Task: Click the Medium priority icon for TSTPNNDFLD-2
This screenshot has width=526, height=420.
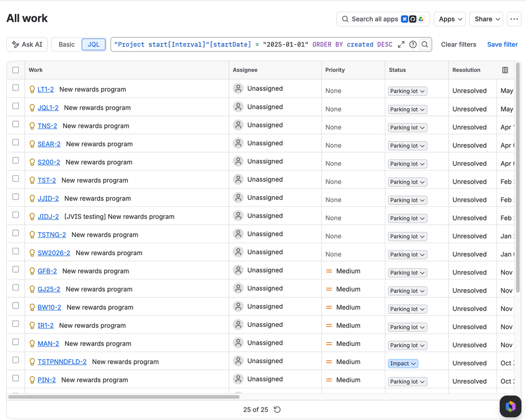Action: [x=329, y=362]
